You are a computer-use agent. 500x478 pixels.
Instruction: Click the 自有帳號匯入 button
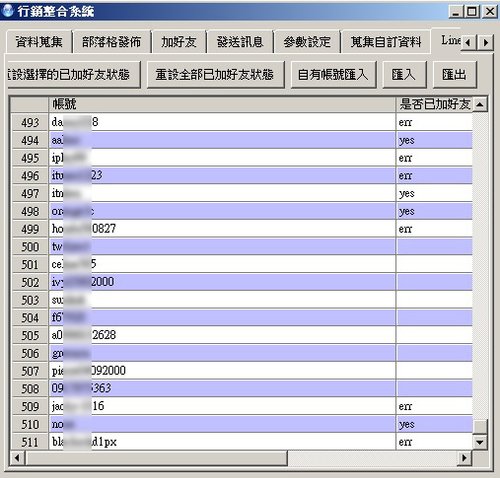tap(333, 75)
